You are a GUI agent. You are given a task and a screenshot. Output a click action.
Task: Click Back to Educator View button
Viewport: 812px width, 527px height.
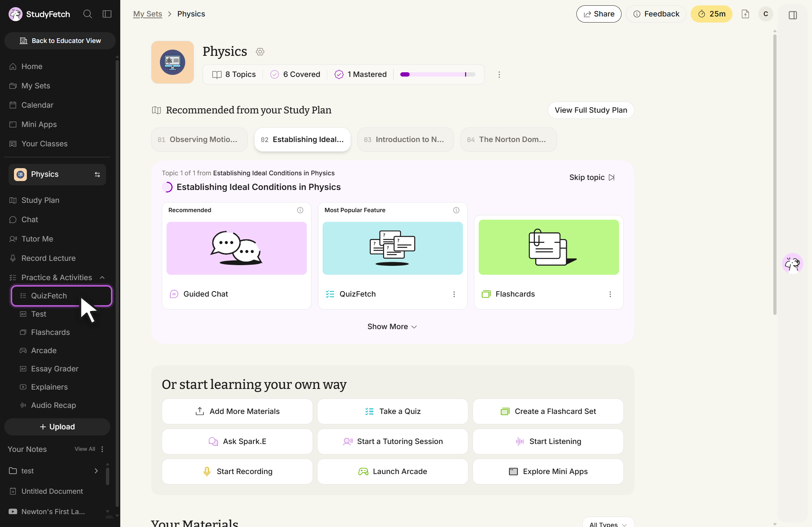click(60, 41)
